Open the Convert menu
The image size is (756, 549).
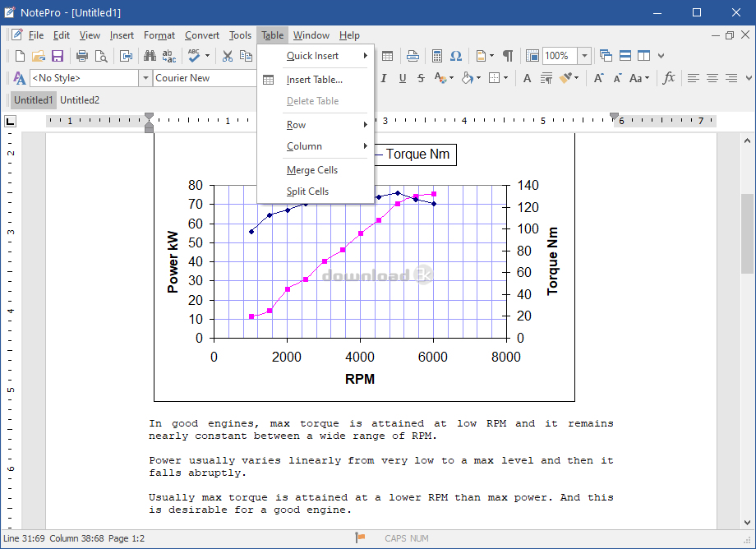(x=202, y=35)
